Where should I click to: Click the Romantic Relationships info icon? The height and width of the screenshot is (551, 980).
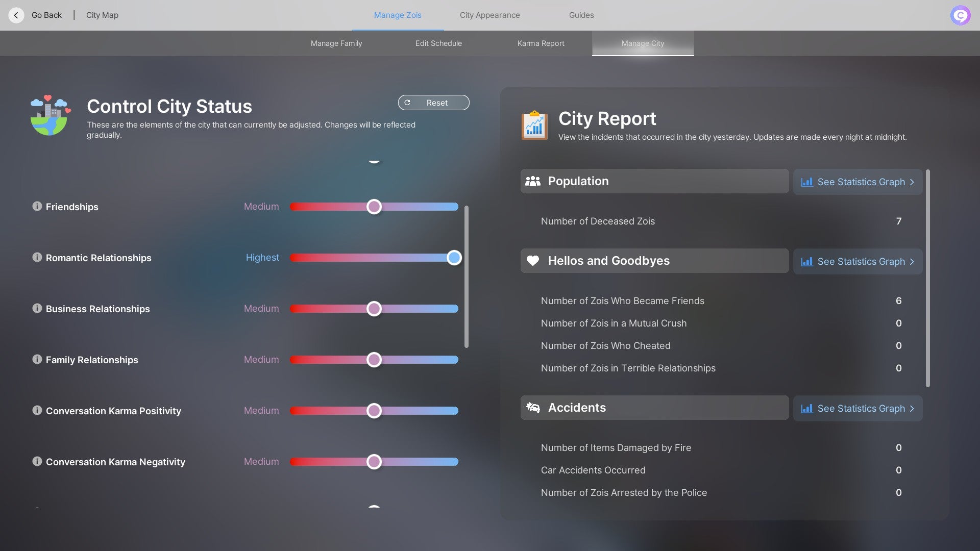coord(37,257)
